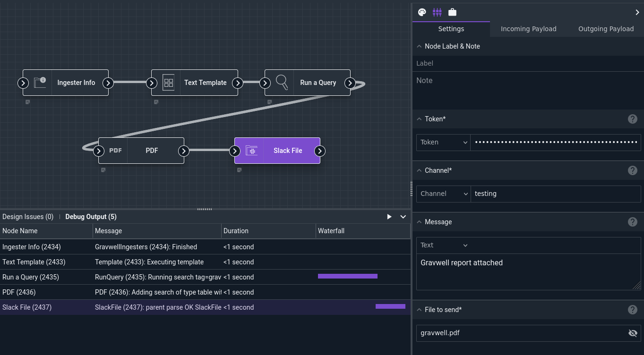
Task: Click the output port of PDF node
Action: point(184,151)
